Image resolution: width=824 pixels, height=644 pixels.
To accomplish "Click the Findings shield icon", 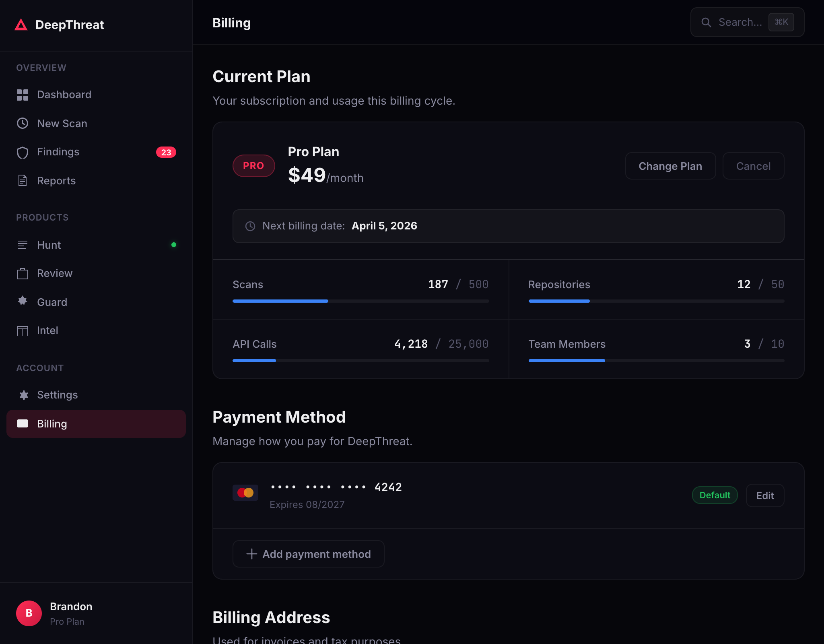I will [23, 152].
